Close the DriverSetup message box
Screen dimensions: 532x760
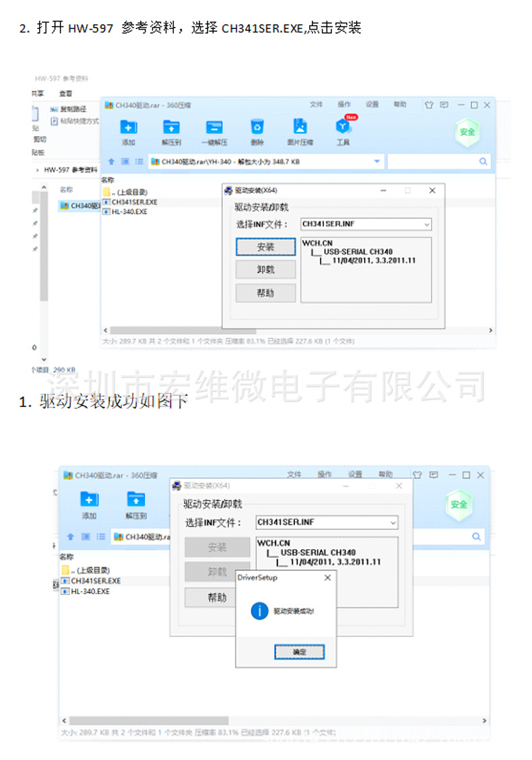328,578
